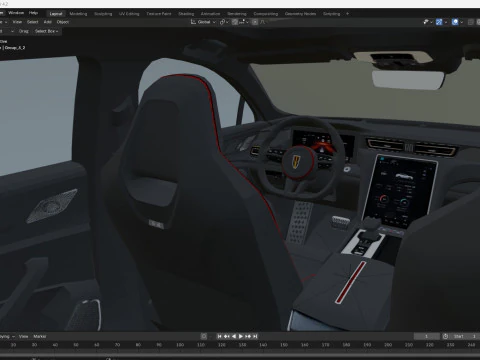Switch to the Animation workspace tab
The width and height of the screenshot is (480, 360).
[x=210, y=14]
